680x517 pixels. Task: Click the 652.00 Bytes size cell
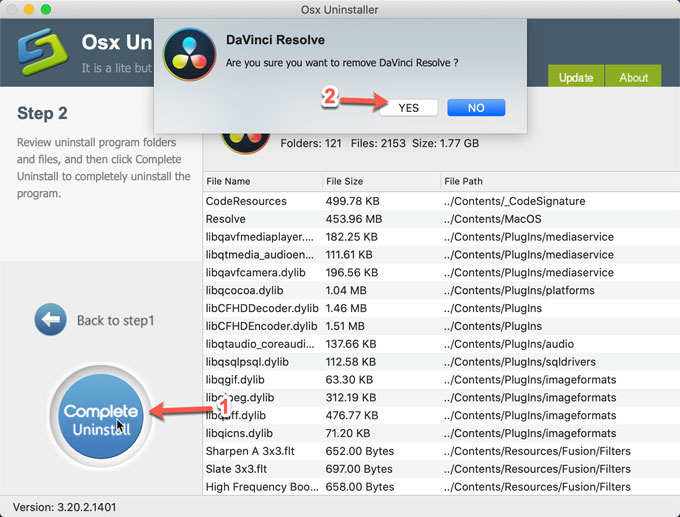pos(360,451)
